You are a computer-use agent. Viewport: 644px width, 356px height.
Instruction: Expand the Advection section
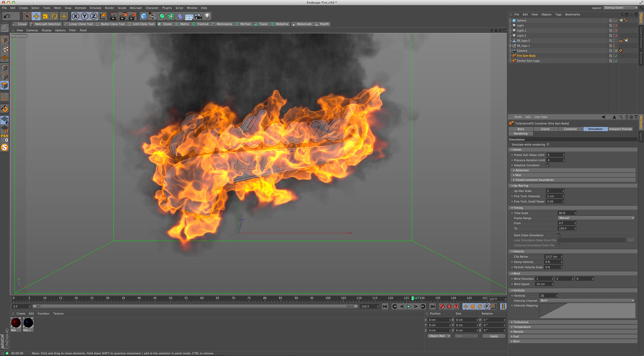[573, 170]
